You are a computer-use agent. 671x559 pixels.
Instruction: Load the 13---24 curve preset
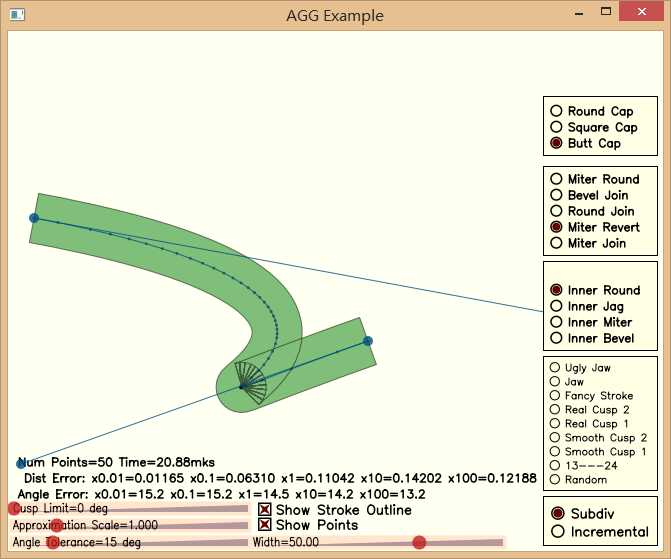tap(583, 465)
